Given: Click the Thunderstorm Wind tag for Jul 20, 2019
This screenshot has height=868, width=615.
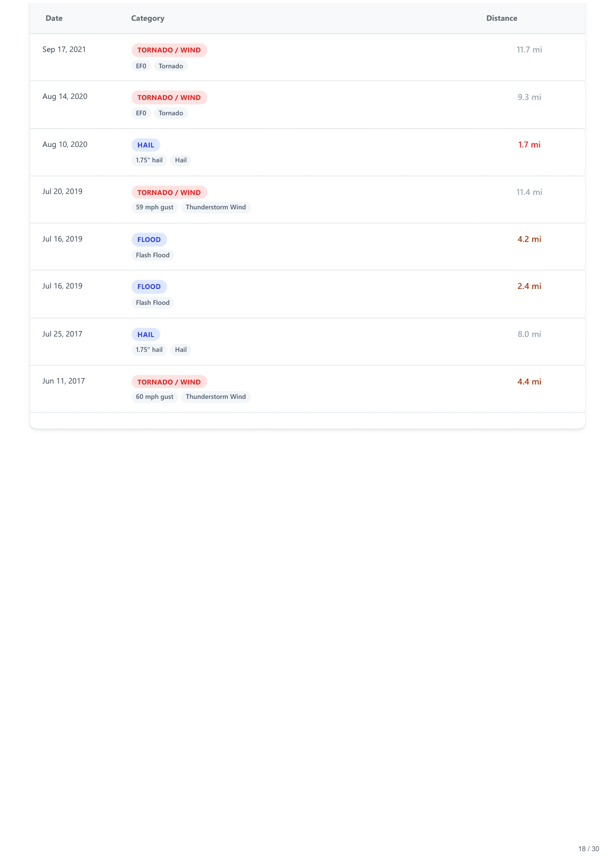Looking at the screenshot, I should 215,207.
